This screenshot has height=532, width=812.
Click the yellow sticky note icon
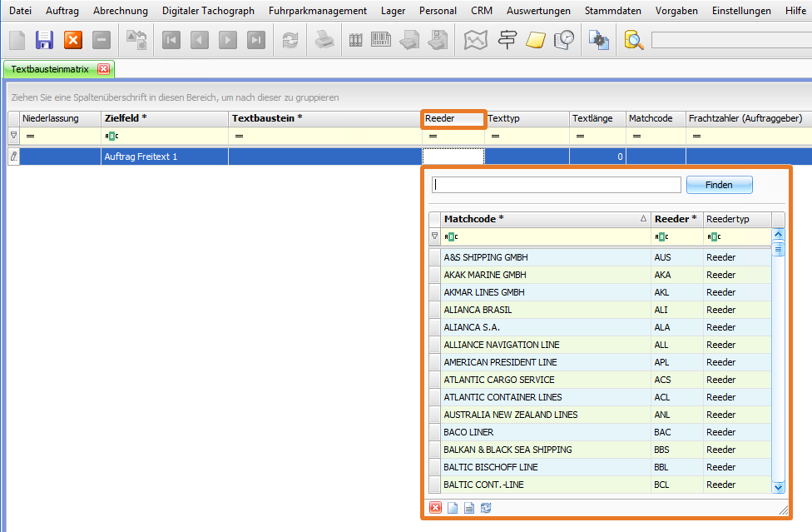(x=535, y=40)
